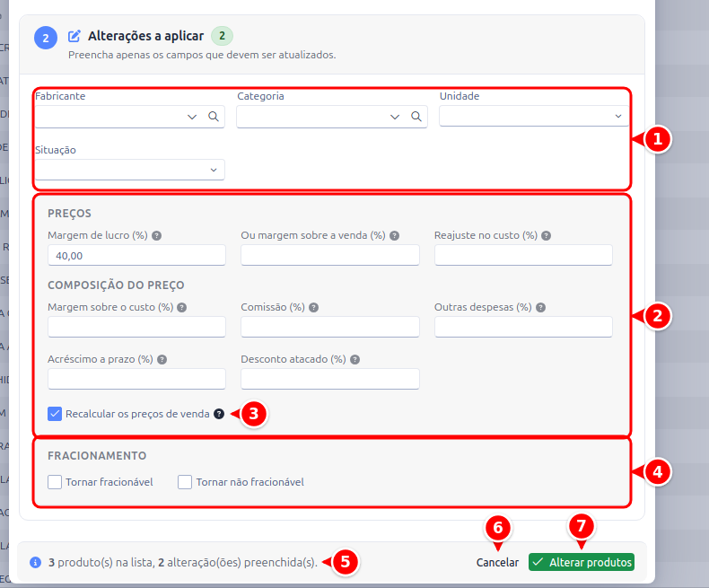Open help icon for Ou margem sobre a venda
709x588 pixels.
[394, 236]
